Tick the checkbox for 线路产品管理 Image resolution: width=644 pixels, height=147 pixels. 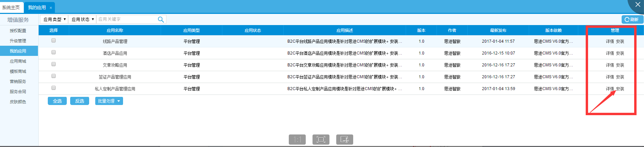(54, 41)
